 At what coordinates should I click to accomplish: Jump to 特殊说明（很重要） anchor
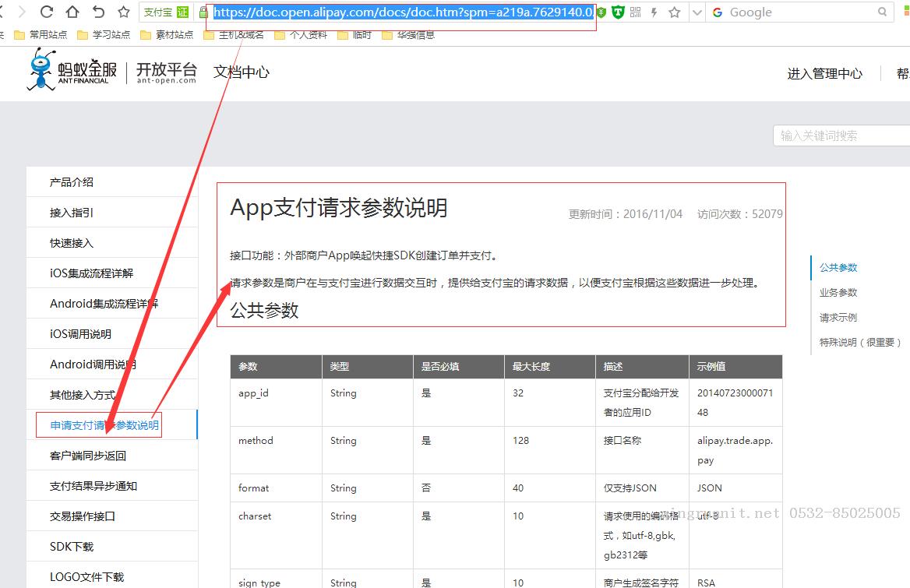[860, 342]
